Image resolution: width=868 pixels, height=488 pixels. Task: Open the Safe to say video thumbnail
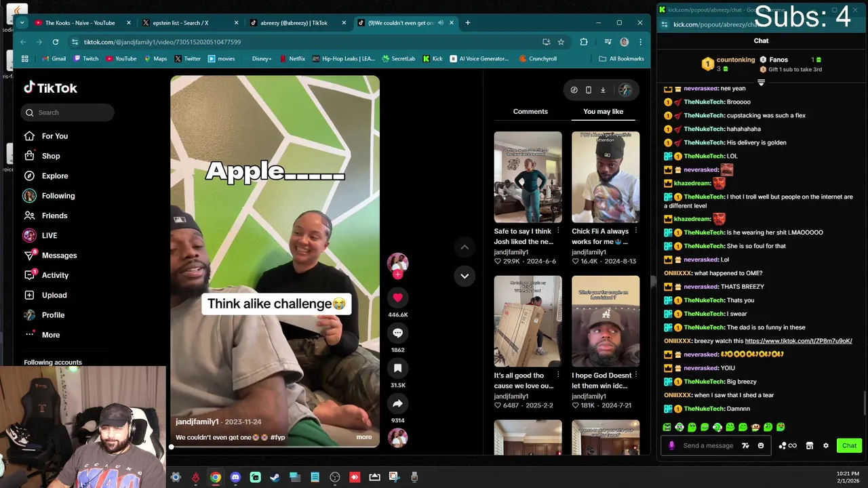528,177
